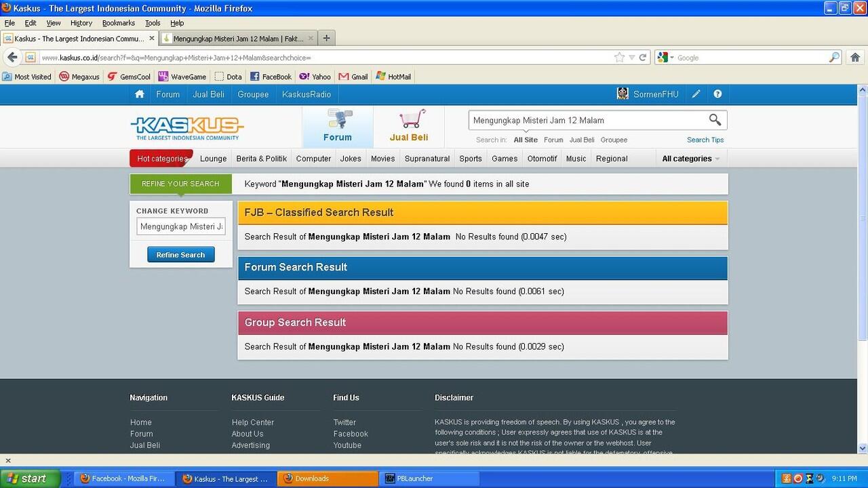Open the Tools menu
The image size is (868, 488).
coord(153,22)
